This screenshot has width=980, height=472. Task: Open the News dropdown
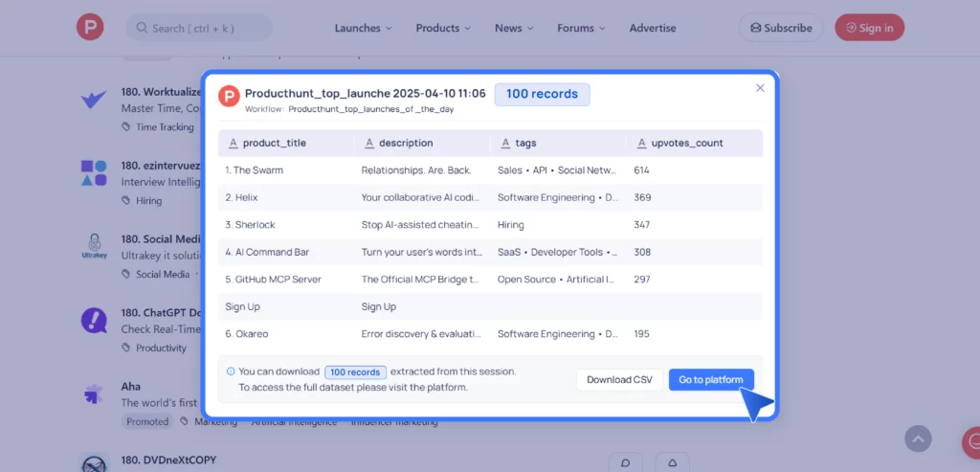click(514, 28)
